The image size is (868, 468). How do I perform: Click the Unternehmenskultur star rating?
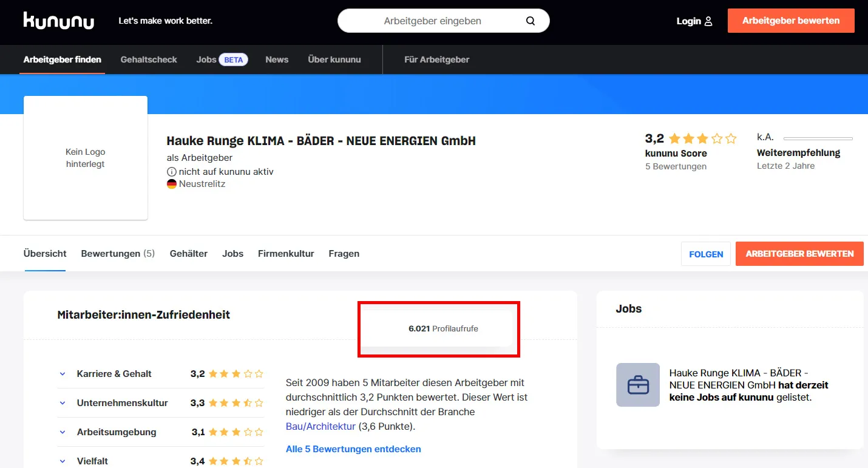coord(236,403)
